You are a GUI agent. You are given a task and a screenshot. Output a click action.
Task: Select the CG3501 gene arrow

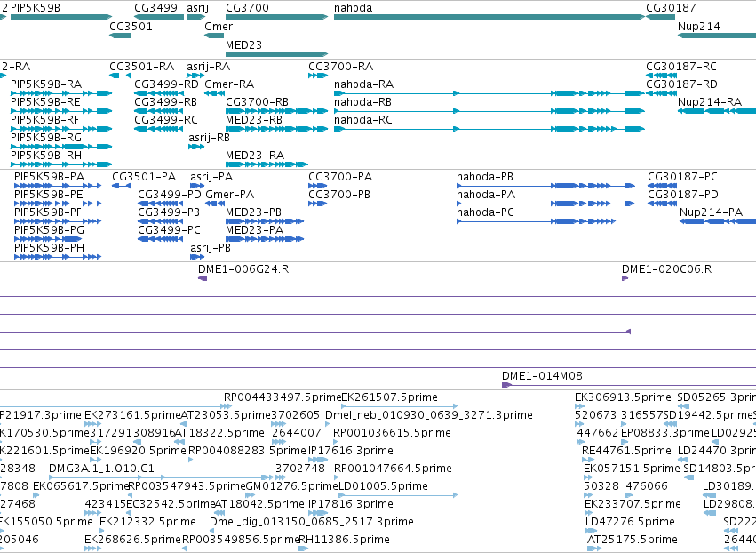pos(120,36)
